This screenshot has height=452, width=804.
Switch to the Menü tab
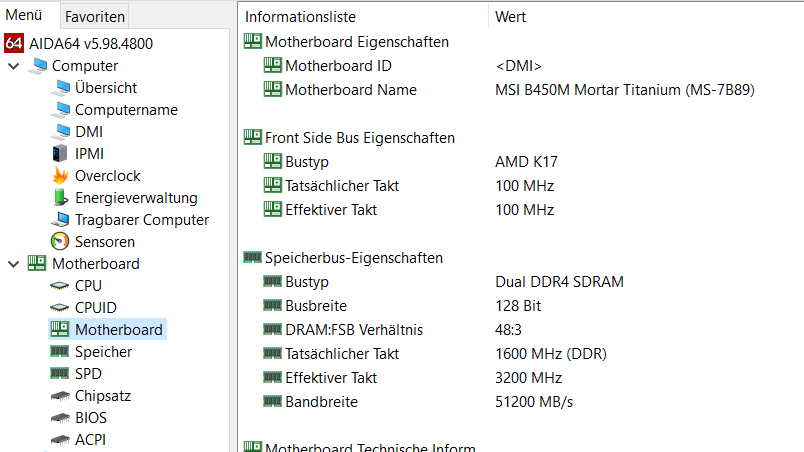(24, 15)
